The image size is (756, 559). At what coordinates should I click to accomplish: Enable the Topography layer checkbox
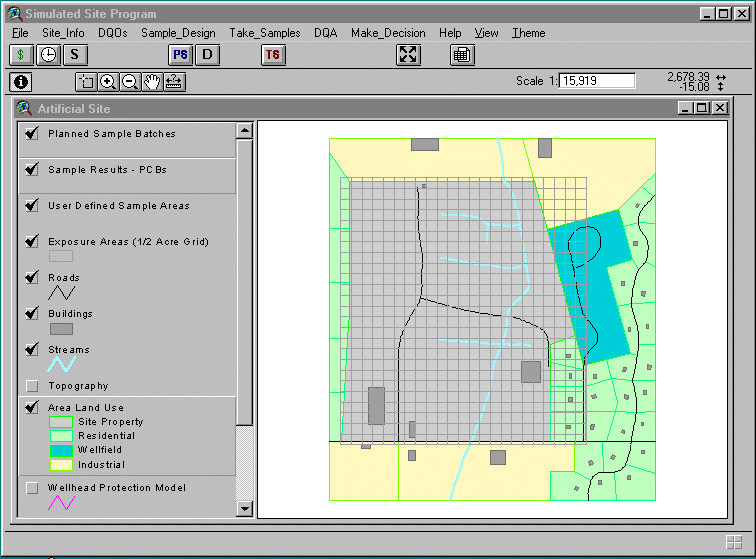point(32,386)
